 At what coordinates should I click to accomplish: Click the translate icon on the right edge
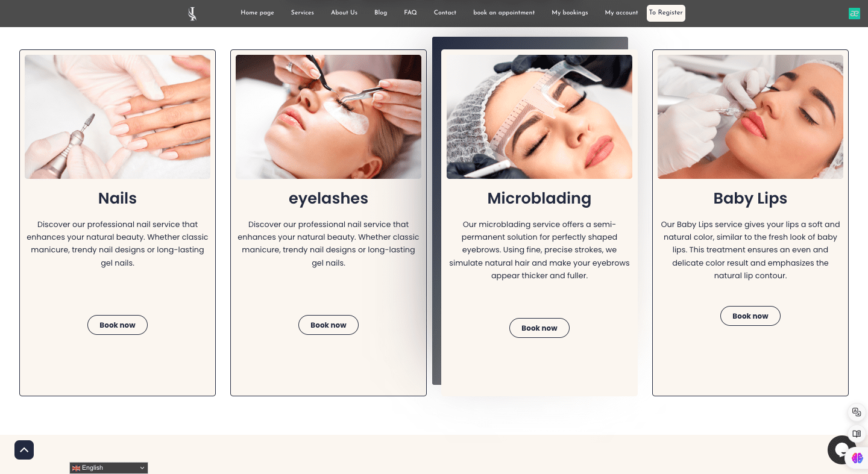pos(857,413)
